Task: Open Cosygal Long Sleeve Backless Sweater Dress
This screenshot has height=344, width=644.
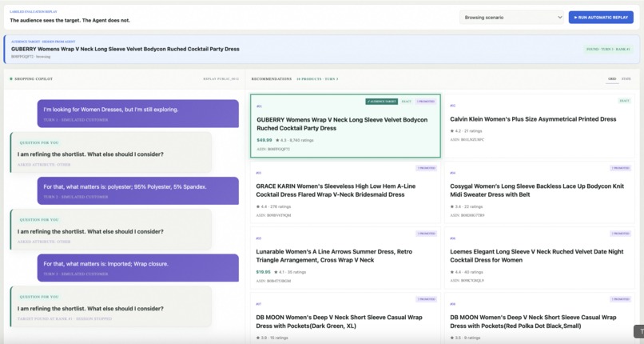Action: (537, 190)
